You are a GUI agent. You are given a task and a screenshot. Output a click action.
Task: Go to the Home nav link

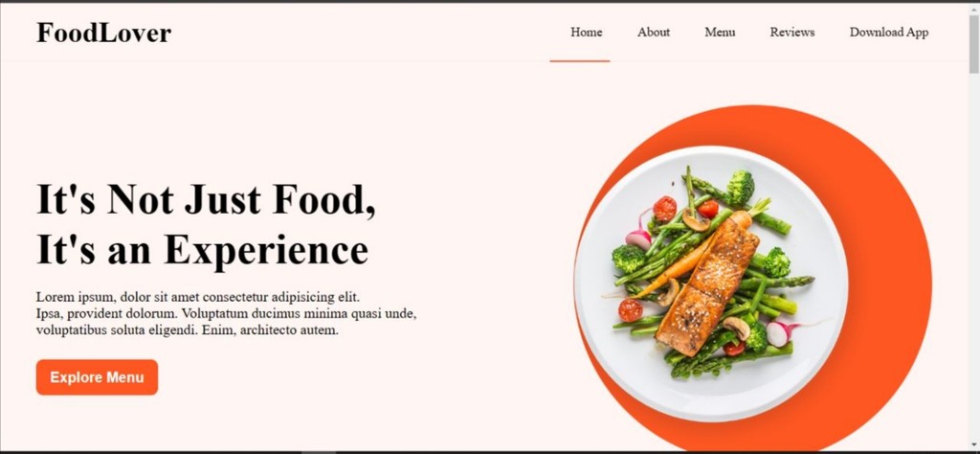coord(587,32)
